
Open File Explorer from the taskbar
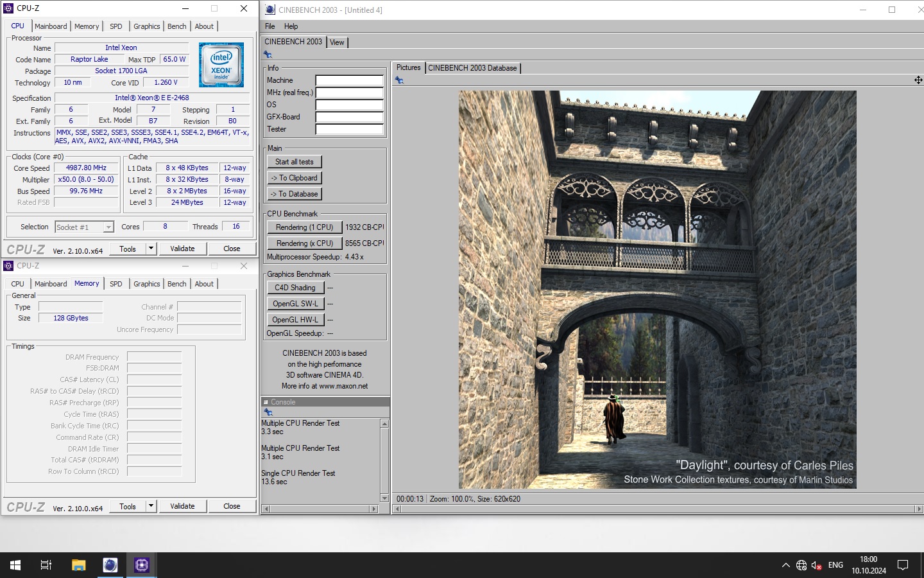(x=78, y=565)
